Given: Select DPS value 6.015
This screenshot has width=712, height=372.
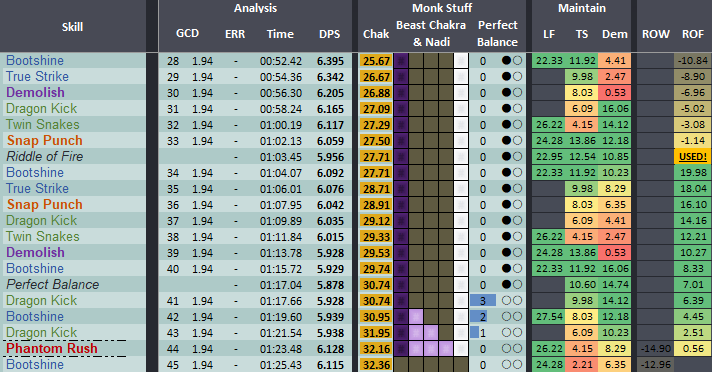Looking at the screenshot, I should [330, 237].
